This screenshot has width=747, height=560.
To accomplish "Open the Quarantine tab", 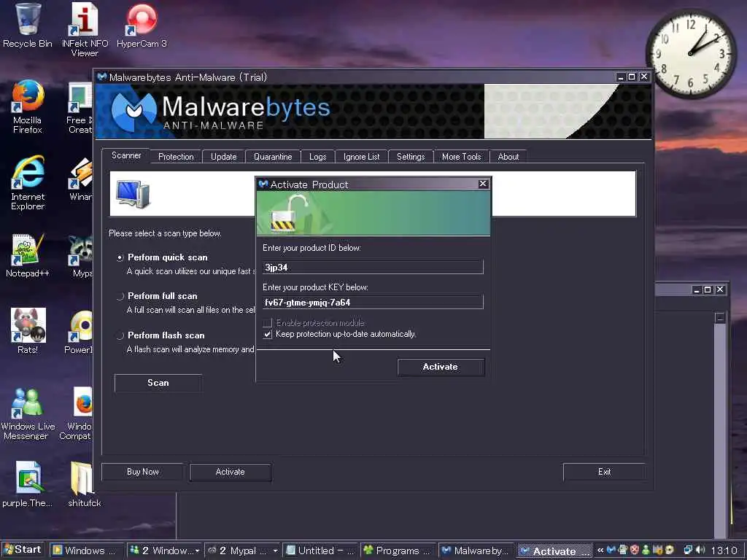I will click(273, 157).
